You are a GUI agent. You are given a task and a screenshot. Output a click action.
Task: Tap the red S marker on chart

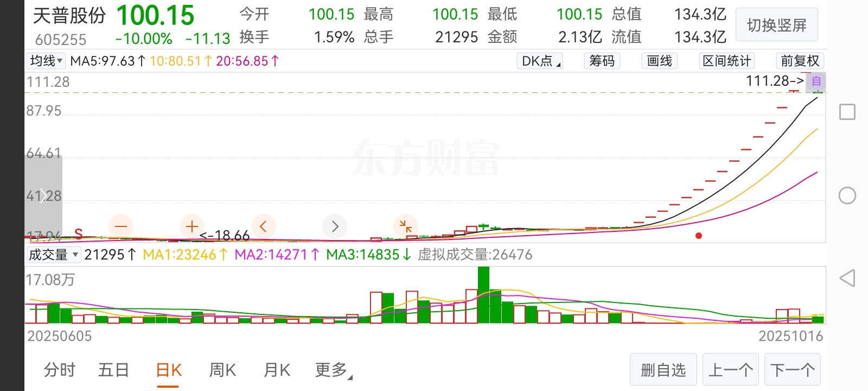(79, 234)
